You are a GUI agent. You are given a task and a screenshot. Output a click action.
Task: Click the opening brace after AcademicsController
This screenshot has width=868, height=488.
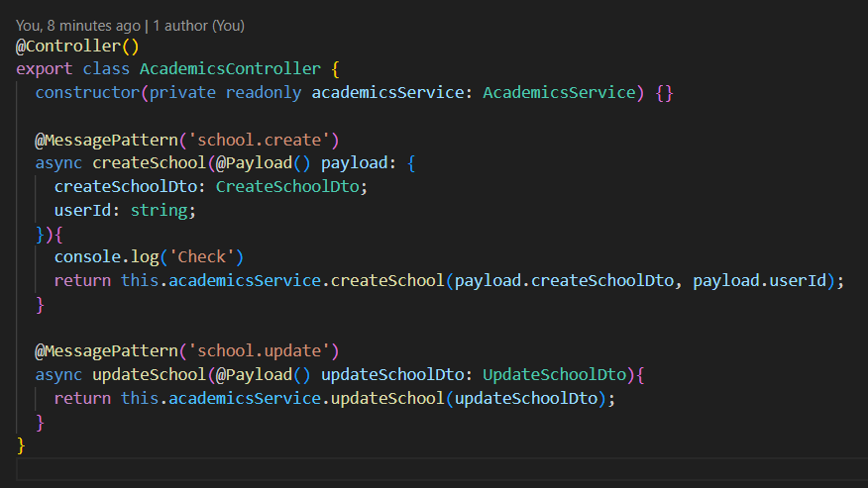tap(335, 68)
